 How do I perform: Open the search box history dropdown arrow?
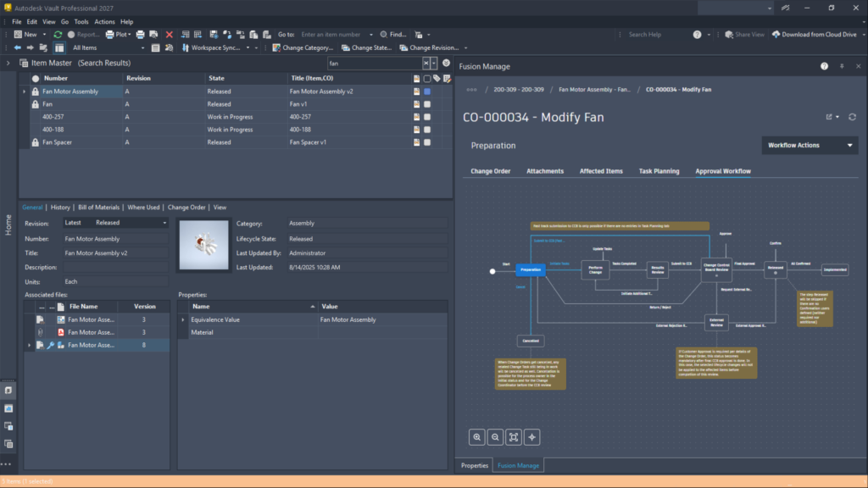point(433,63)
